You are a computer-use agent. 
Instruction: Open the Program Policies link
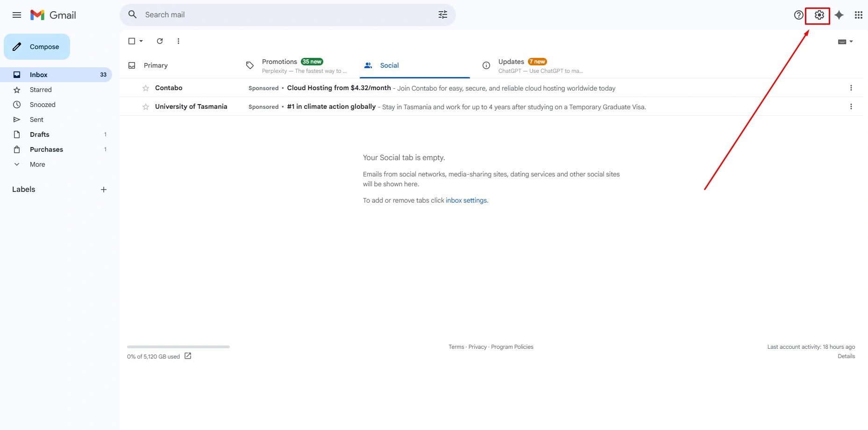coord(512,347)
